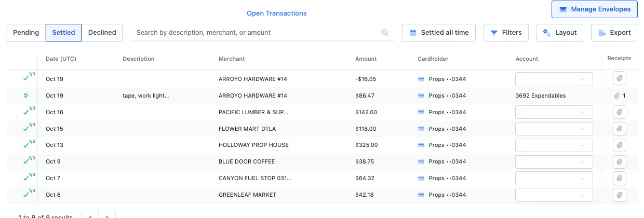Click card icon beside Pacific Lumber cardholder
Viewport: 644px width, 218px height.
click(x=421, y=112)
